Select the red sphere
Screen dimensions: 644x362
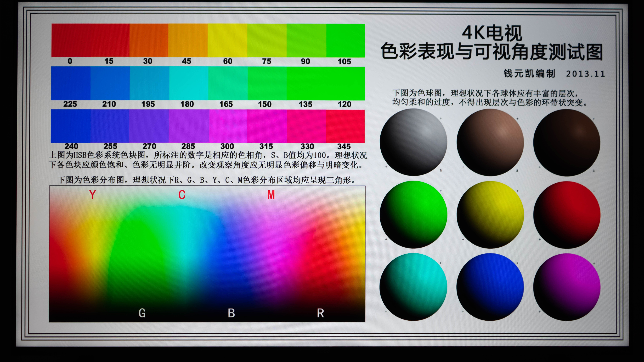click(567, 215)
